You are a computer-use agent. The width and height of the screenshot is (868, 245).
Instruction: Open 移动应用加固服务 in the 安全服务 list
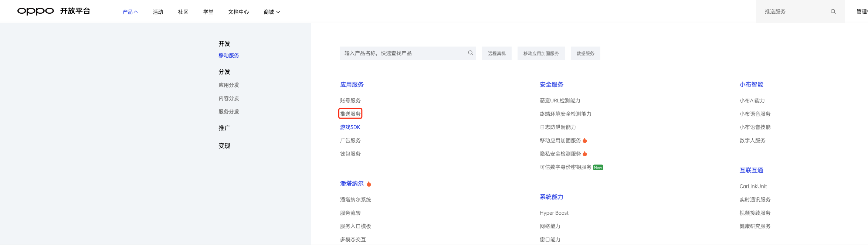point(560,140)
